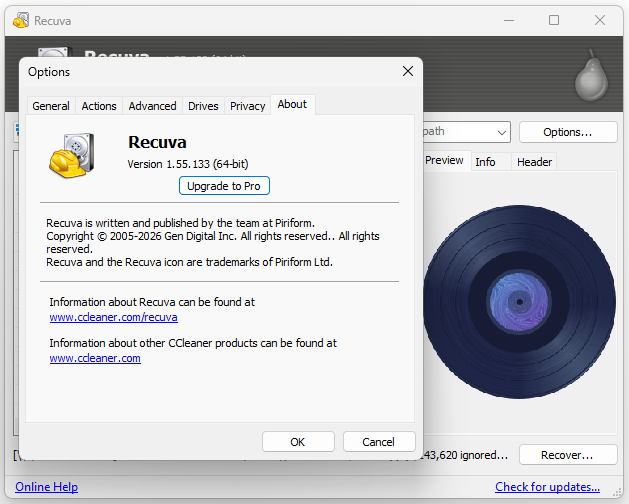This screenshot has width=629, height=504.
Task: Close the Options dialog with X
Action: click(x=408, y=71)
